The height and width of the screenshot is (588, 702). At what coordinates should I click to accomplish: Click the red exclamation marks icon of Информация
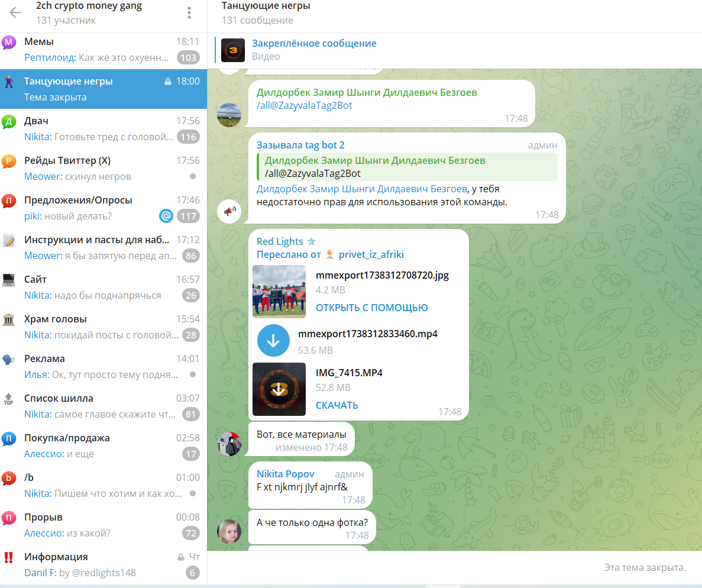[8, 557]
